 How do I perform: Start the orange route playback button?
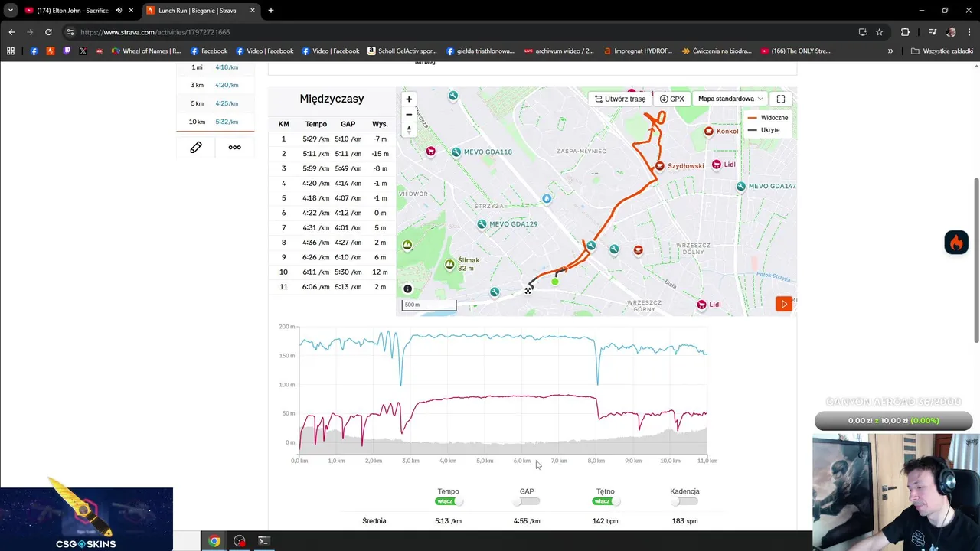coord(784,304)
